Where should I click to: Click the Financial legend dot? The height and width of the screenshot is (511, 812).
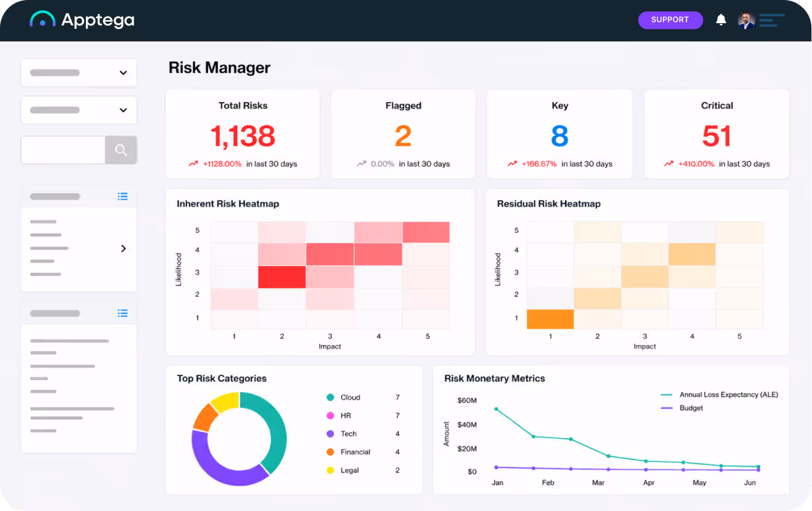click(330, 451)
